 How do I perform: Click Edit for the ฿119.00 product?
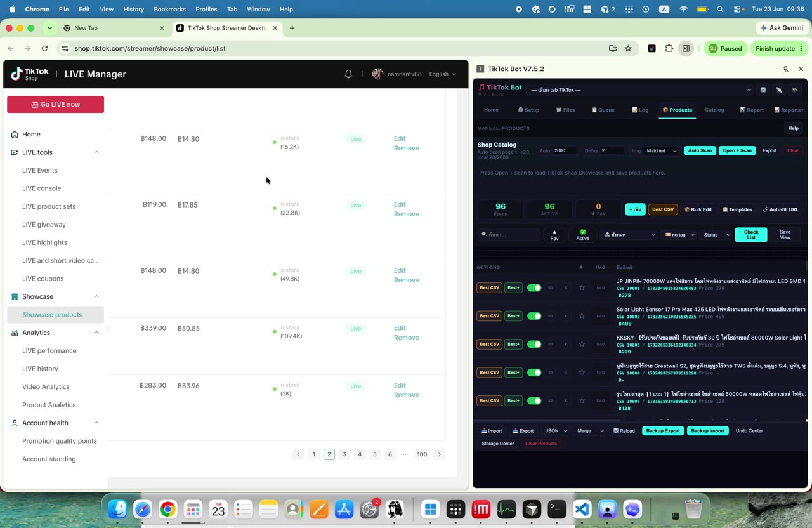(399, 204)
